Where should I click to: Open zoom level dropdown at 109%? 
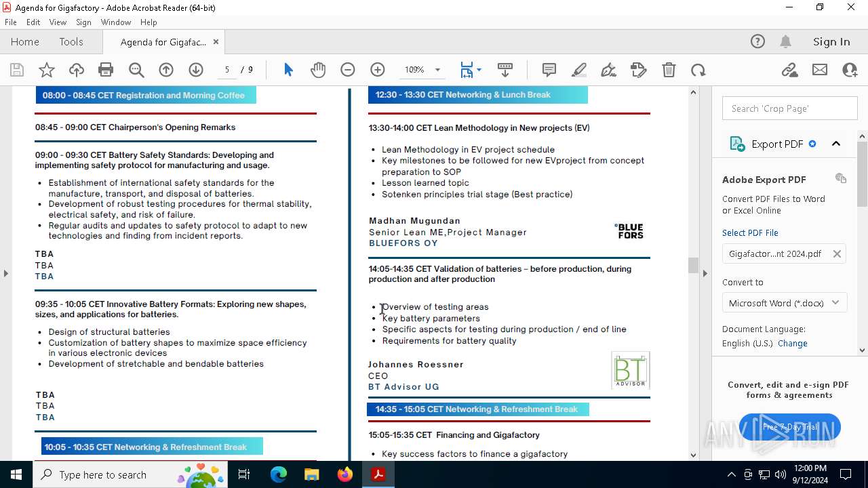(x=437, y=70)
